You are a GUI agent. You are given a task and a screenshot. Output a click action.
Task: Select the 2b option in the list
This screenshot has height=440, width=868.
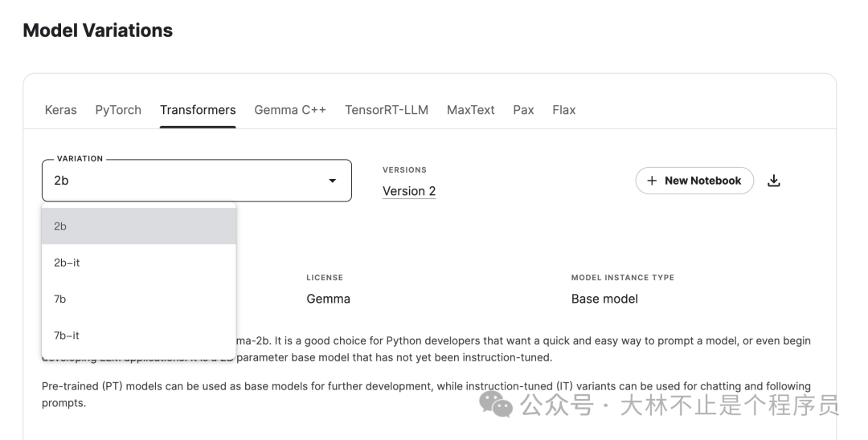click(139, 226)
